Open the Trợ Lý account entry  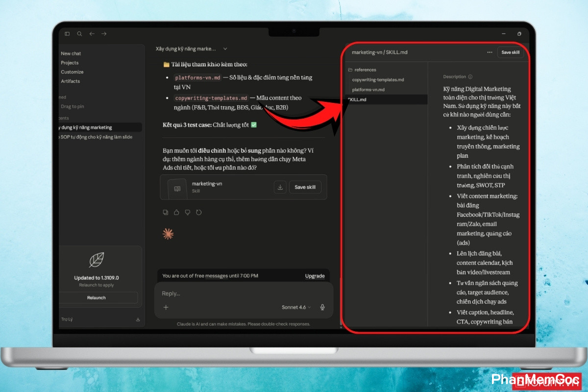coord(67,319)
